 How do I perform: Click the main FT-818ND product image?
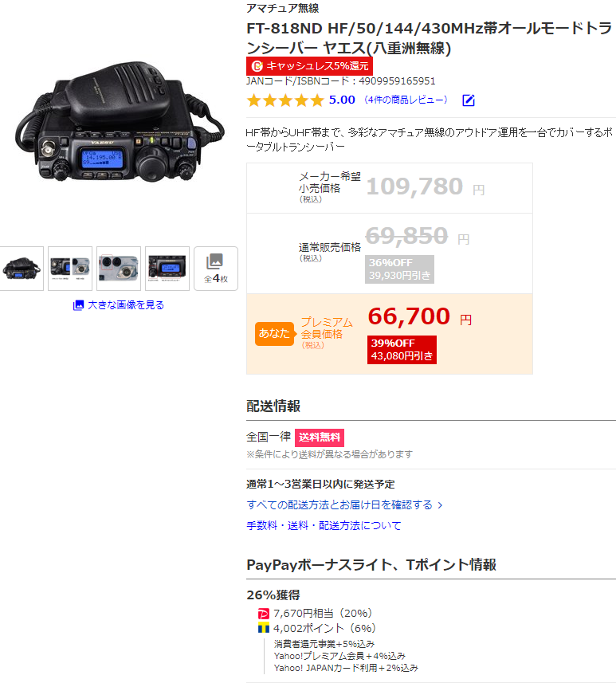tap(120, 121)
